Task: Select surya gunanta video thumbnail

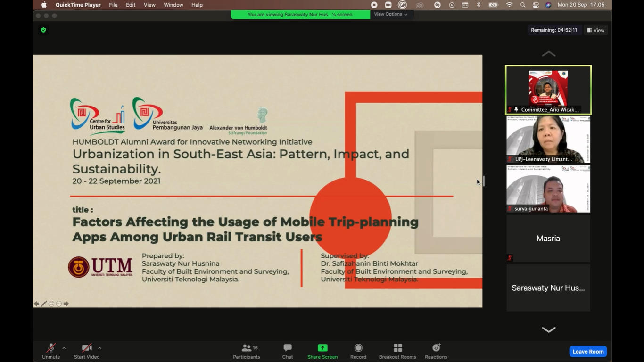Action: 548,189
